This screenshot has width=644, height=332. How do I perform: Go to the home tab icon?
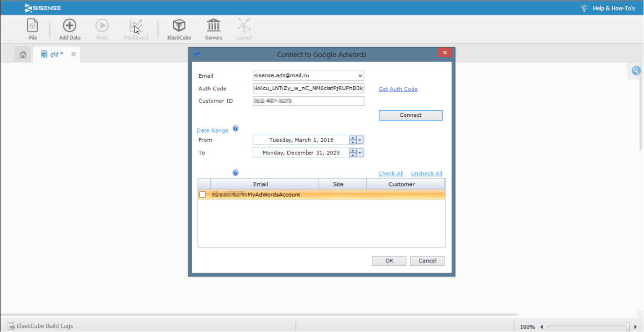coord(23,55)
